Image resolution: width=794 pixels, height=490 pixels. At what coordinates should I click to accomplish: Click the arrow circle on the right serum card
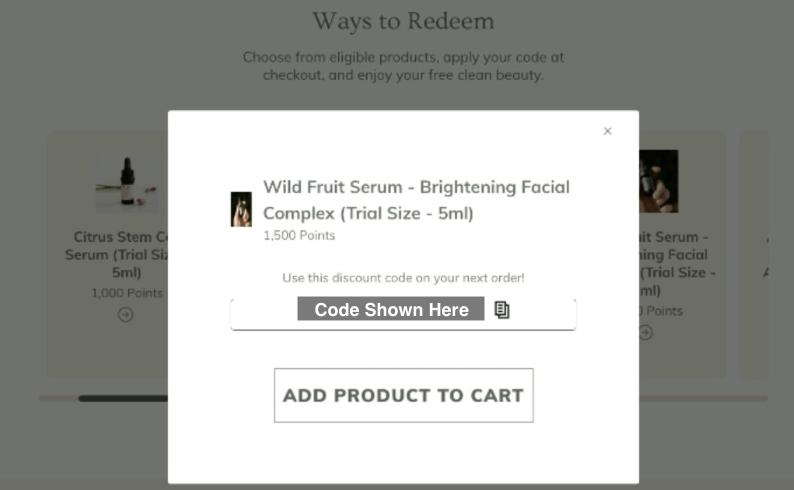pyautogui.click(x=646, y=332)
